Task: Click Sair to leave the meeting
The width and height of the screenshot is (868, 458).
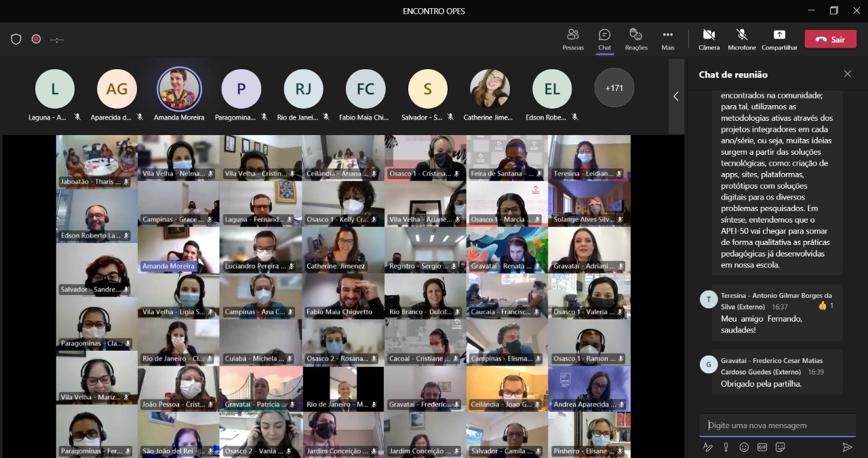Action: click(x=830, y=39)
